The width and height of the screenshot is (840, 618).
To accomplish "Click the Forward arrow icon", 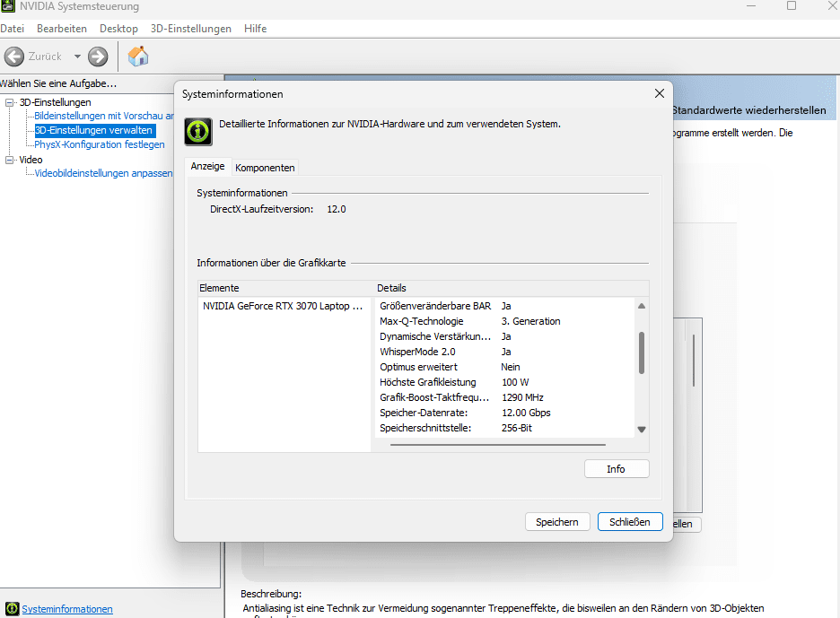I will coord(98,57).
